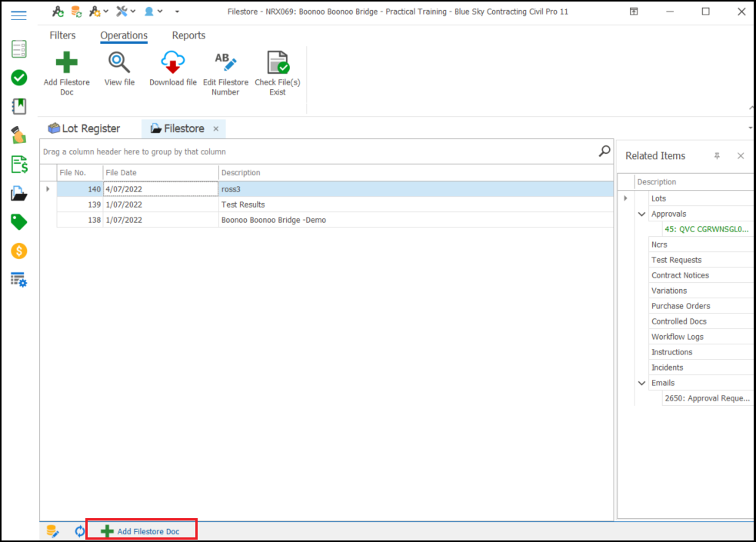Viewport: 756px width, 542px height.
Task: Click the refresh icon in status bar
Action: [79, 530]
